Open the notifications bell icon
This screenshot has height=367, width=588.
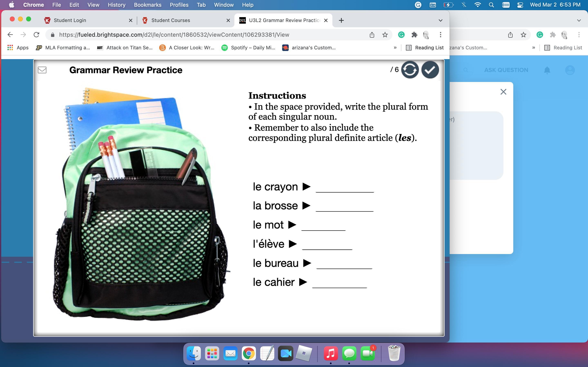point(547,70)
